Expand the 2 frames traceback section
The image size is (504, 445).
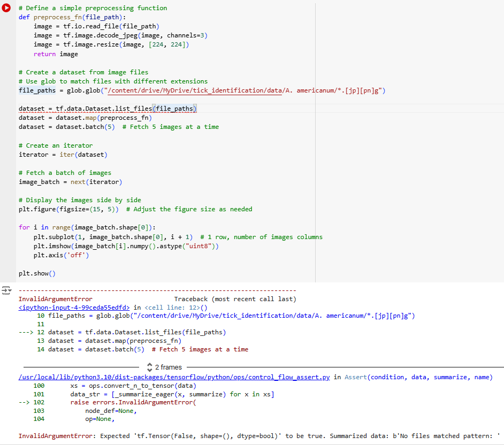click(x=164, y=367)
